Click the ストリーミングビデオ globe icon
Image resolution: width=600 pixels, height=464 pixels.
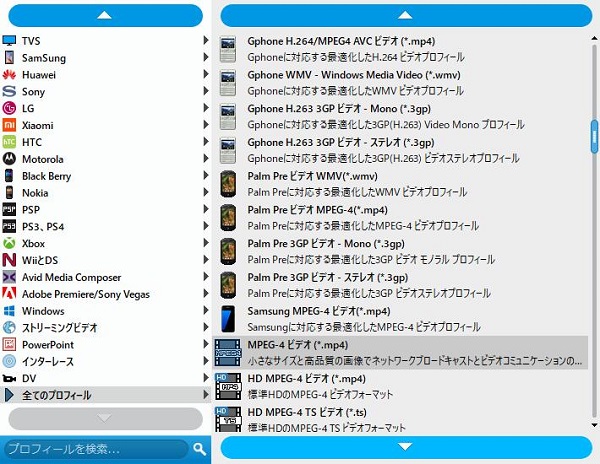(9, 327)
